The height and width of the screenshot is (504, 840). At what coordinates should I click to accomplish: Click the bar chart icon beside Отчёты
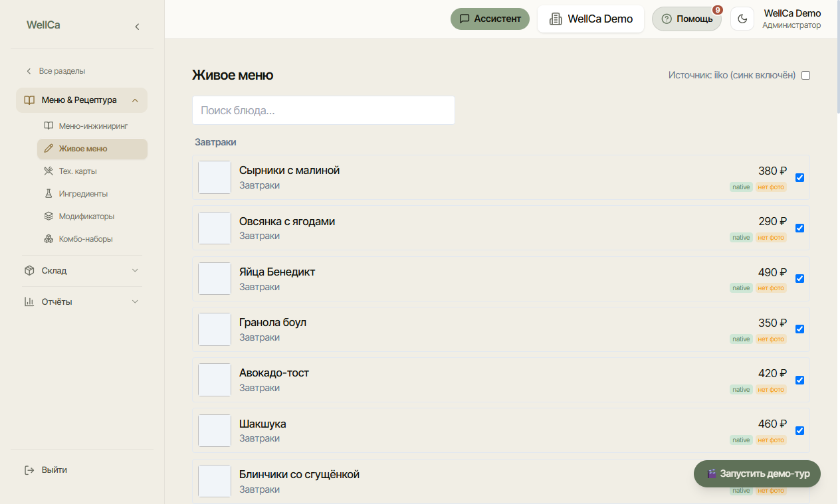[29, 302]
